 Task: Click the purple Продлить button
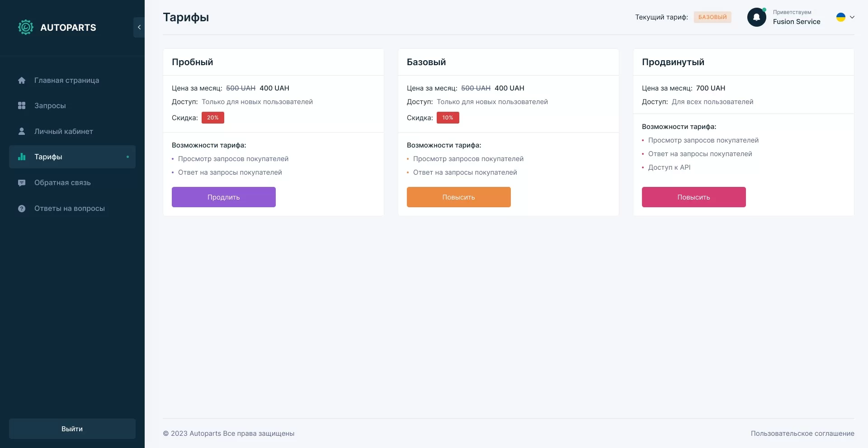pos(224,197)
